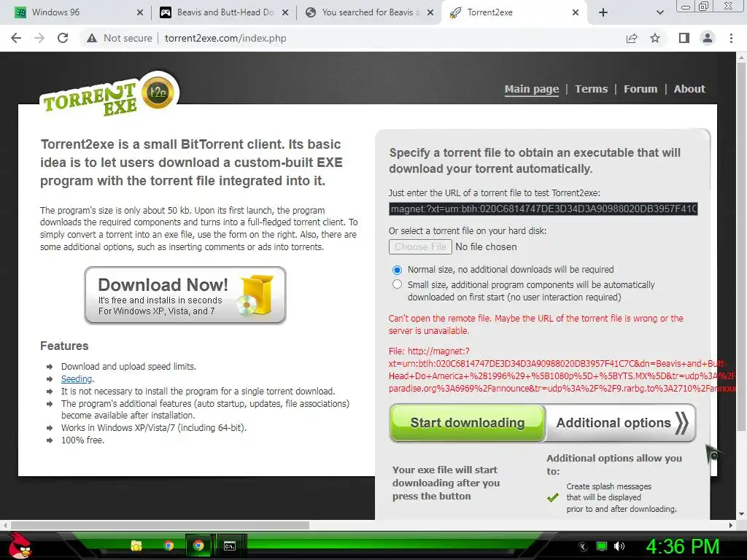747x560 pixels.
Task: Reload the current page
Action: (x=63, y=38)
